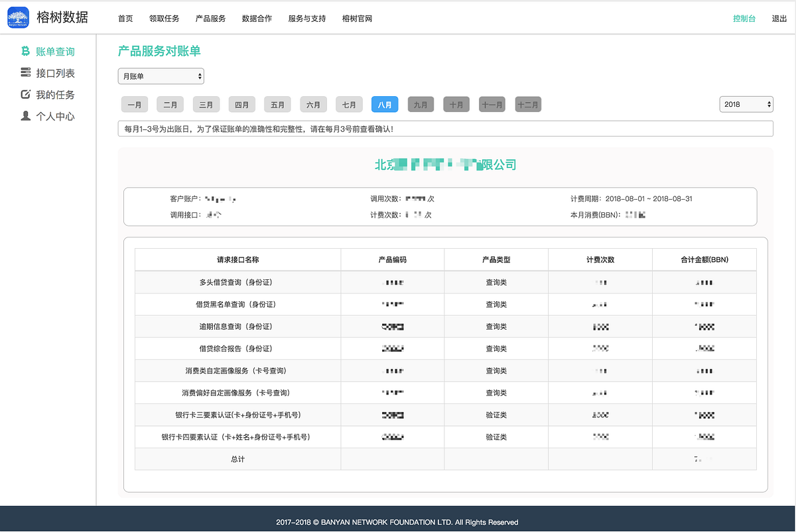Click the 合计金额(BBN) column header
Image resolution: width=796 pixels, height=532 pixels.
point(704,259)
